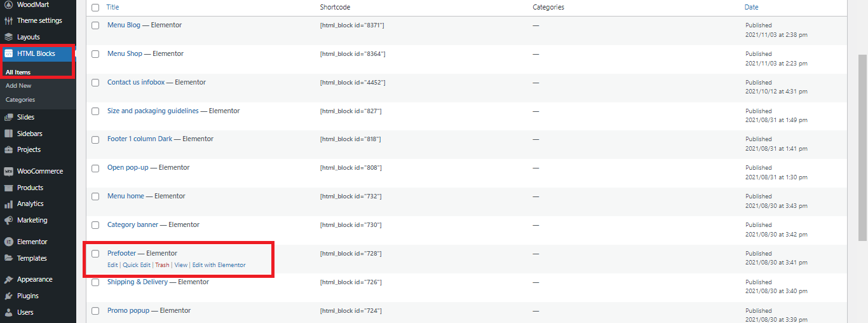This screenshot has height=323, width=868.
Task: Go to Categories under HTML Blocks
Action: click(20, 99)
